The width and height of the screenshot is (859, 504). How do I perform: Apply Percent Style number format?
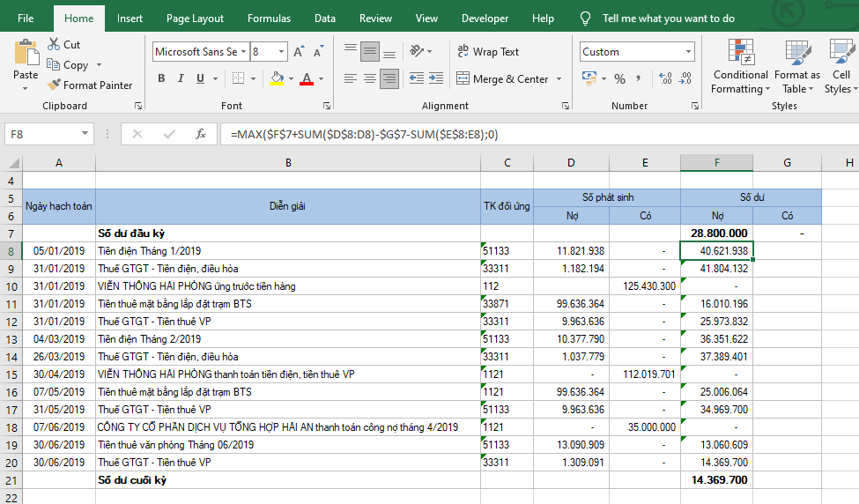click(619, 79)
